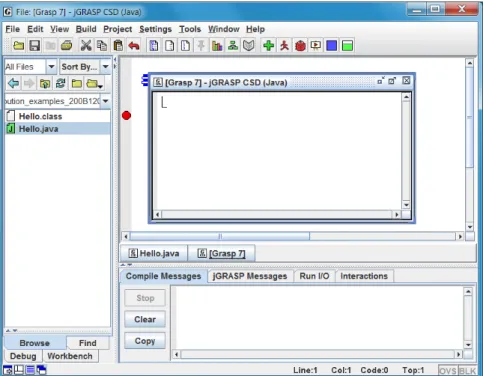Toggle the OVS overstrike indicator
The width and height of the screenshot is (483, 376).
[x=448, y=371]
